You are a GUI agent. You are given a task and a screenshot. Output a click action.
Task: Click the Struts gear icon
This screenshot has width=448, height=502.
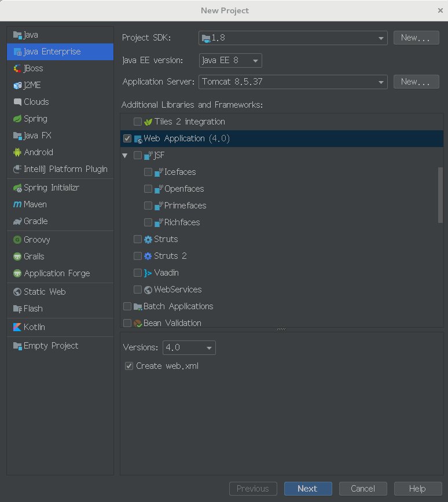pyautogui.click(x=148, y=240)
